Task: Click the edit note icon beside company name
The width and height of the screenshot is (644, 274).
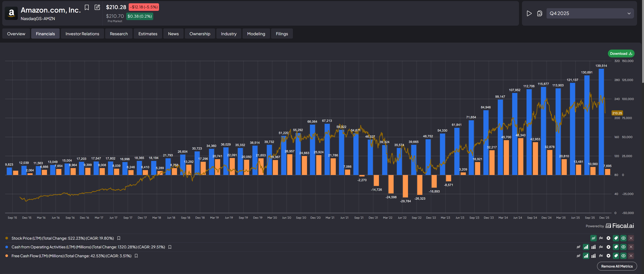Action: point(97,7)
